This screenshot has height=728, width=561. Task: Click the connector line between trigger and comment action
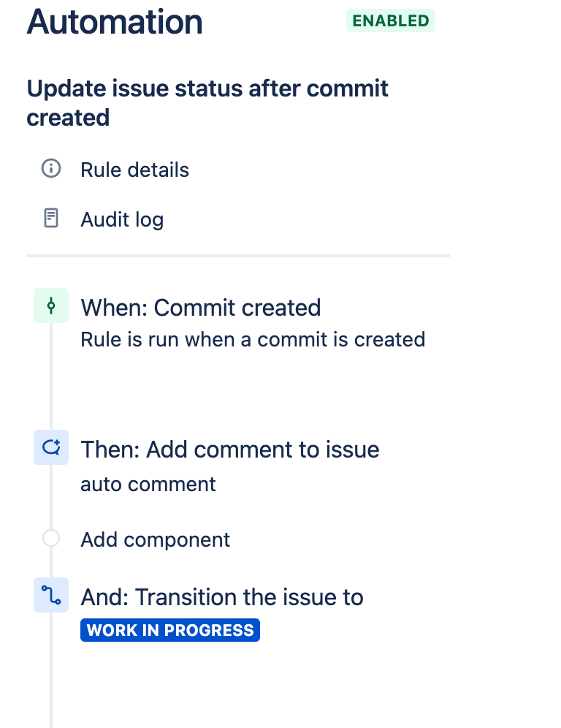coord(51,376)
